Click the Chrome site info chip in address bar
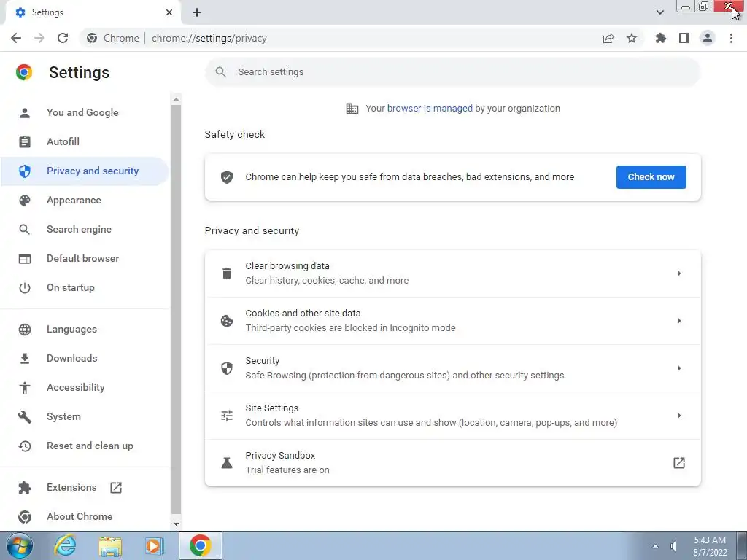This screenshot has height=560, width=747. click(x=113, y=38)
